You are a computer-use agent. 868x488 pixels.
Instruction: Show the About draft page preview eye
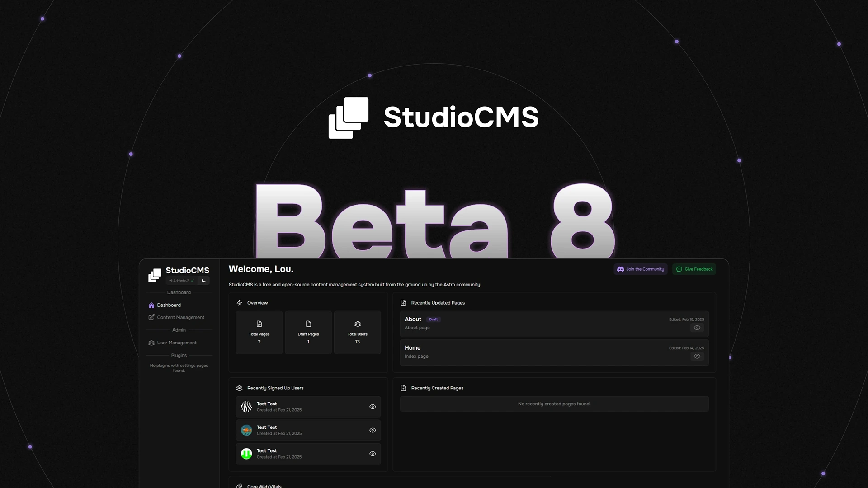point(697,328)
